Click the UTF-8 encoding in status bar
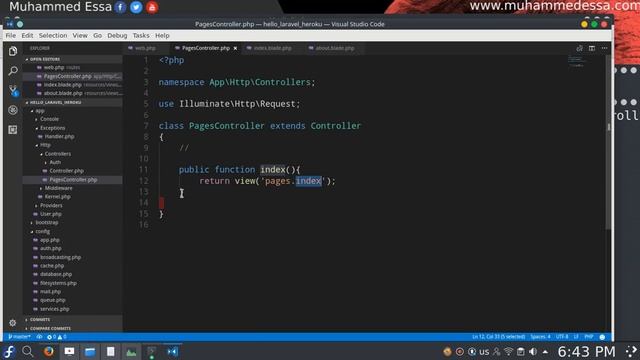The height and width of the screenshot is (360, 640). point(562,337)
